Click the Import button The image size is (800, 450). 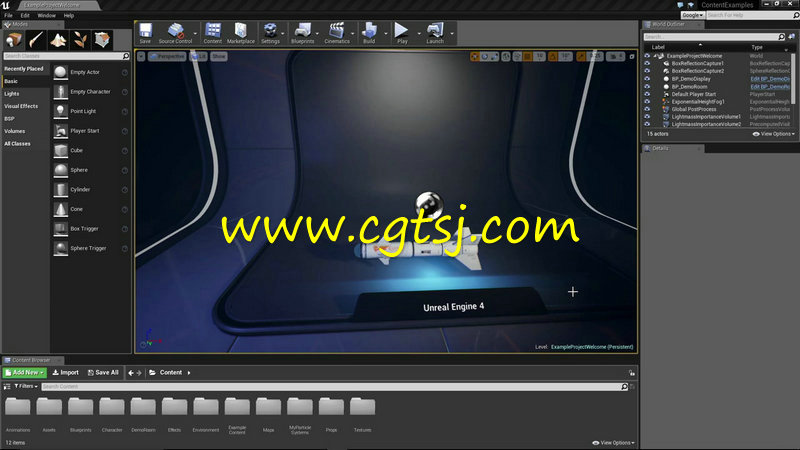(66, 373)
